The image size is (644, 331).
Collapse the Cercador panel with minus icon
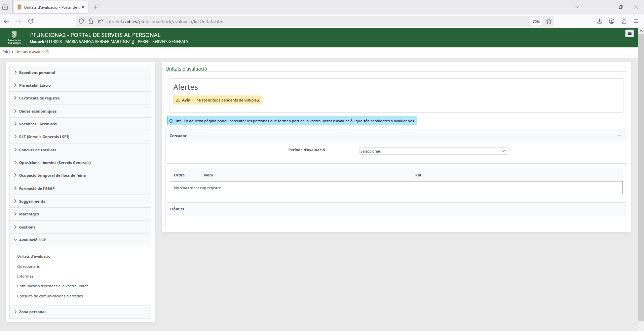[619, 136]
